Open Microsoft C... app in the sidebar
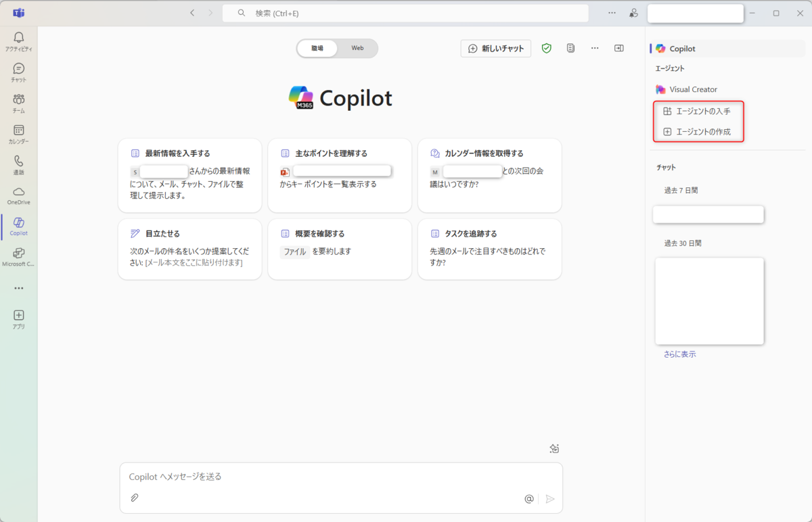Image resolution: width=812 pixels, height=522 pixels. (x=19, y=258)
